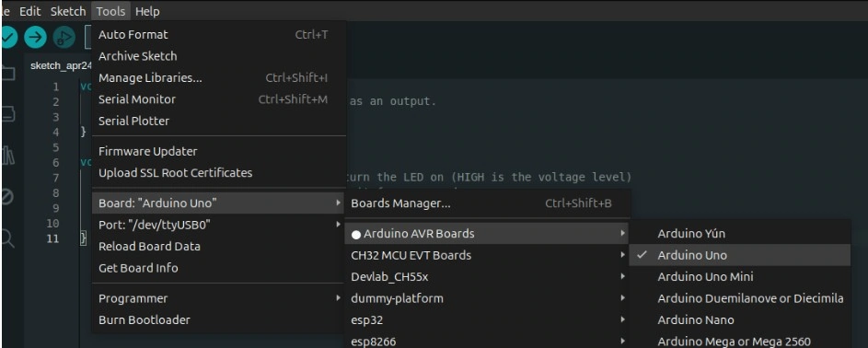Screen dimensions: 868x348
Task: Select the sketch_apr24 editor tab
Action: click(58, 66)
